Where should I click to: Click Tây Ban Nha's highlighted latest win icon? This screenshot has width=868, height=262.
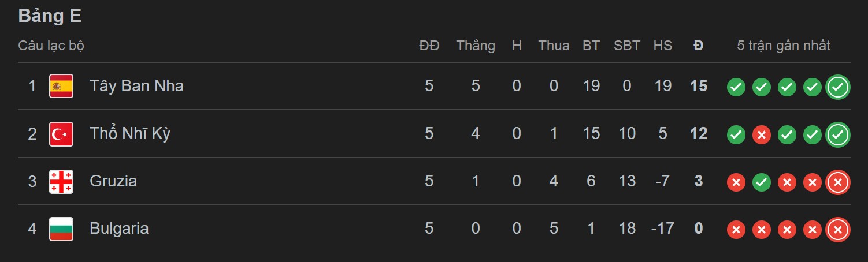(x=837, y=87)
